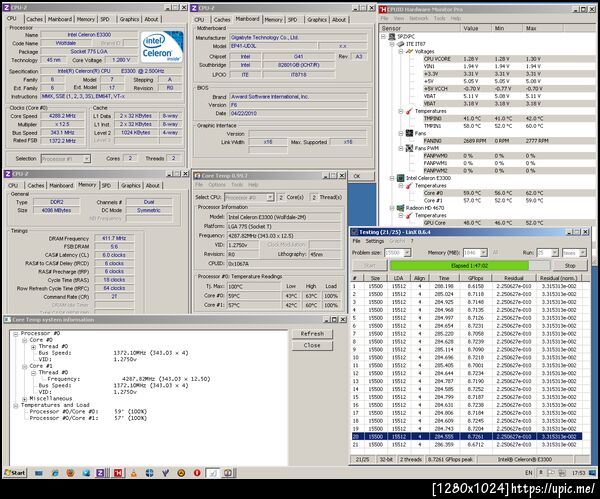Open the LinX Problem size dropdown
Screen dimensions: 600x499
407,253
